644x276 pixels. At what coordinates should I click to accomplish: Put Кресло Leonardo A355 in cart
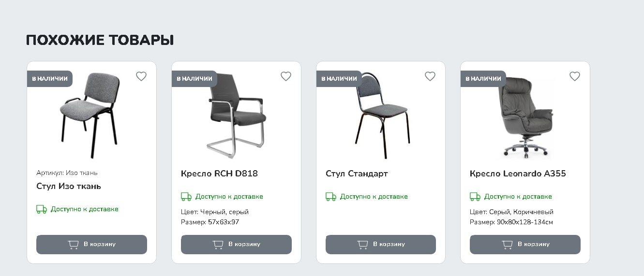[x=525, y=245]
